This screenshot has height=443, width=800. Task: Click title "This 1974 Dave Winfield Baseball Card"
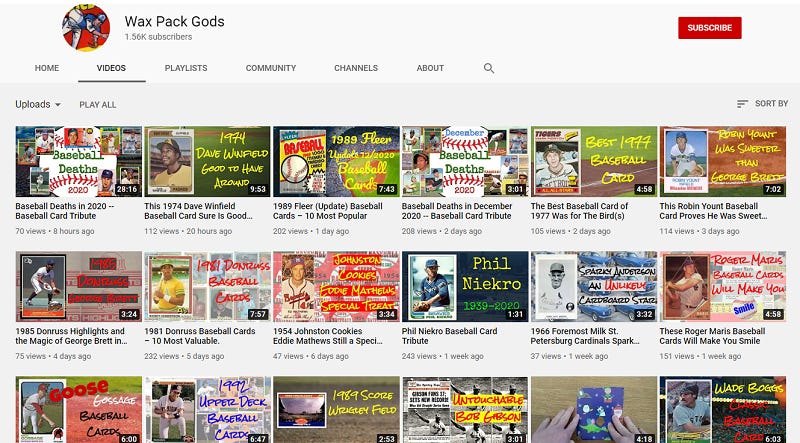point(198,211)
